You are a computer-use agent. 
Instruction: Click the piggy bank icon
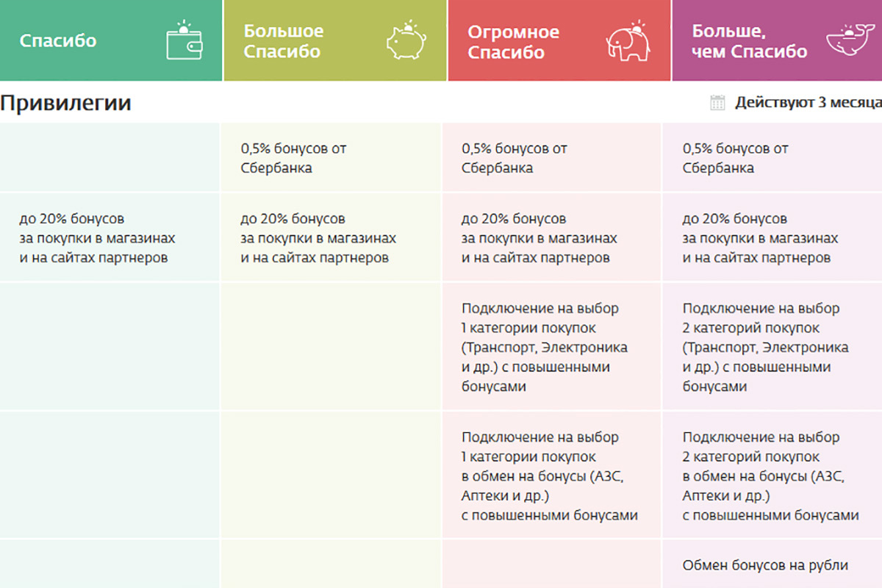click(x=406, y=42)
